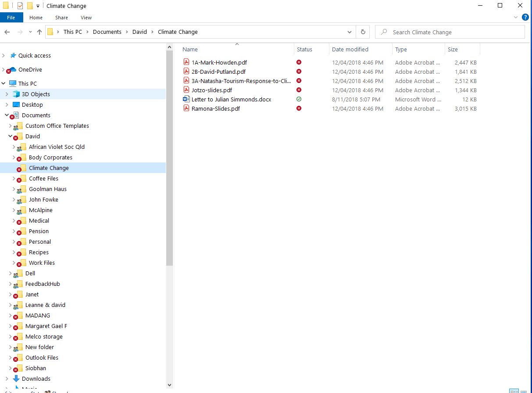Open the address bar history dropdown
Screen dimensions: 532x393
[x=350, y=32]
